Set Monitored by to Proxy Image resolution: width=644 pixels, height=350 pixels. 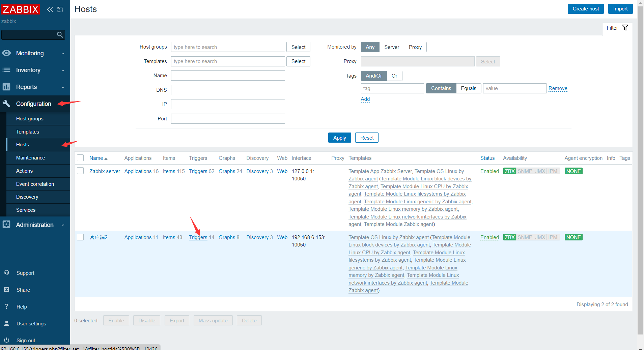(x=415, y=47)
